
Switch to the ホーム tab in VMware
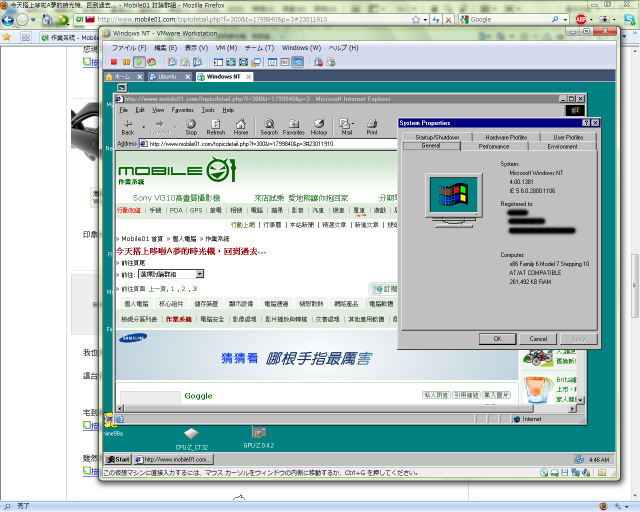pyautogui.click(x=122, y=76)
